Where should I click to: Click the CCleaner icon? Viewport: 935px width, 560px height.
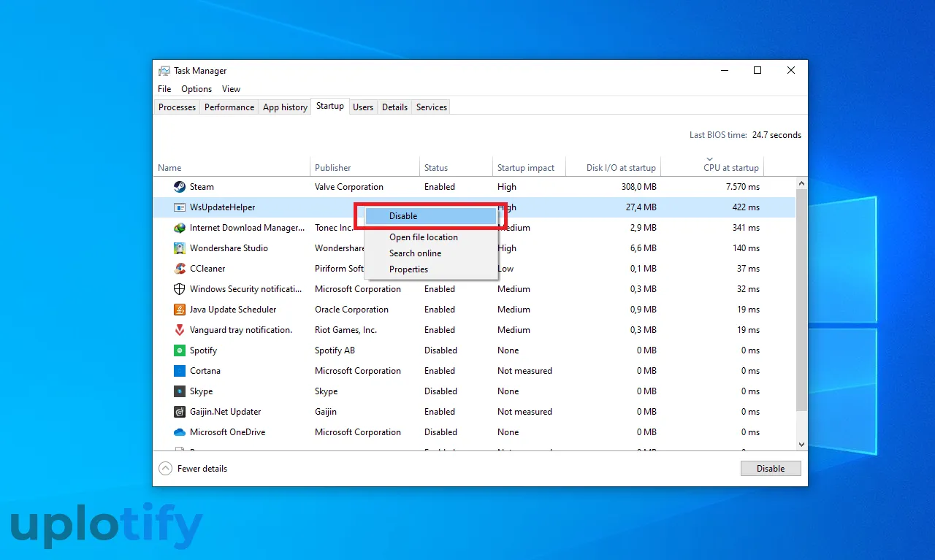click(180, 269)
